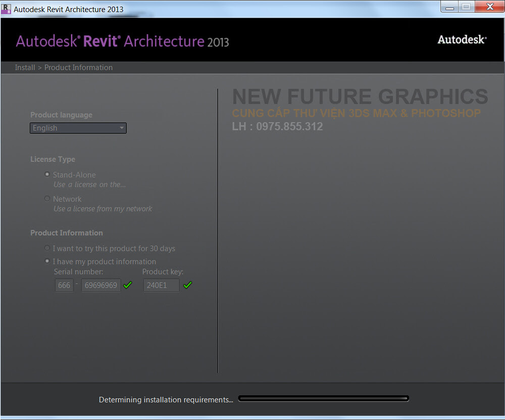505x420 pixels.
Task: Click the Install breadcrumb link
Action: coord(25,68)
